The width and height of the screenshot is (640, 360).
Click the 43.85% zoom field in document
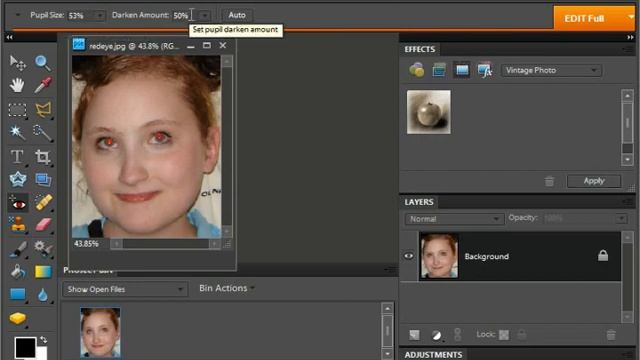pyautogui.click(x=86, y=244)
